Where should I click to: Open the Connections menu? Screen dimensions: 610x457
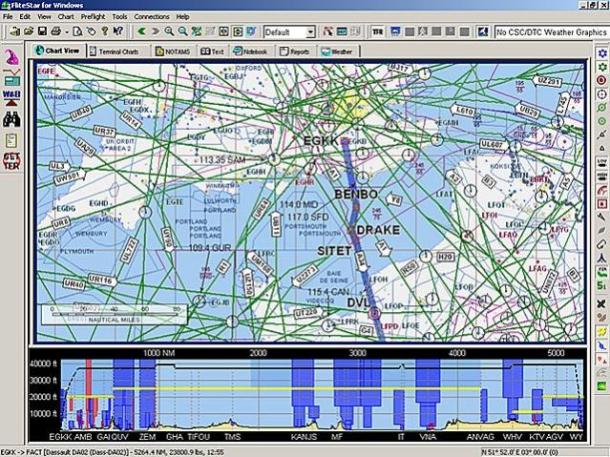pyautogui.click(x=152, y=17)
